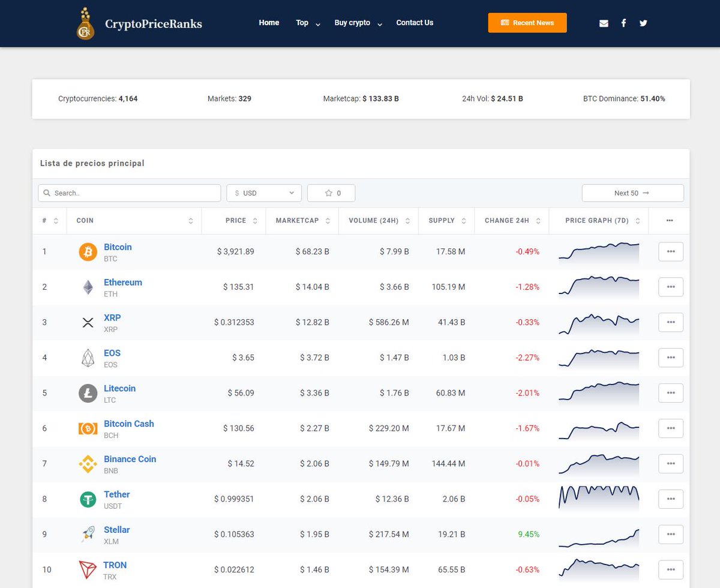
Task: Open the more options for XRP row
Action: point(671,323)
